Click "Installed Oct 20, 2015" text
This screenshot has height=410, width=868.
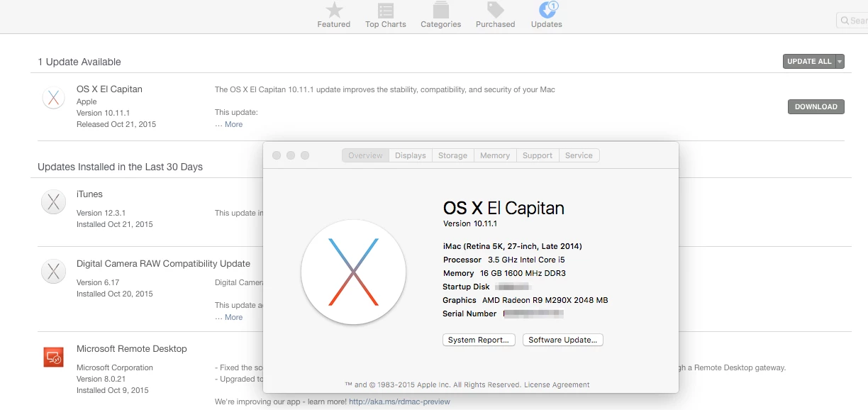coord(115,294)
